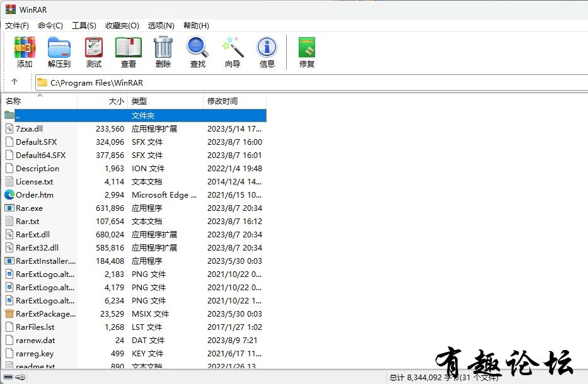Click the 7zxa.dll file icon
This screenshot has width=588, height=384.
pyautogui.click(x=9, y=129)
